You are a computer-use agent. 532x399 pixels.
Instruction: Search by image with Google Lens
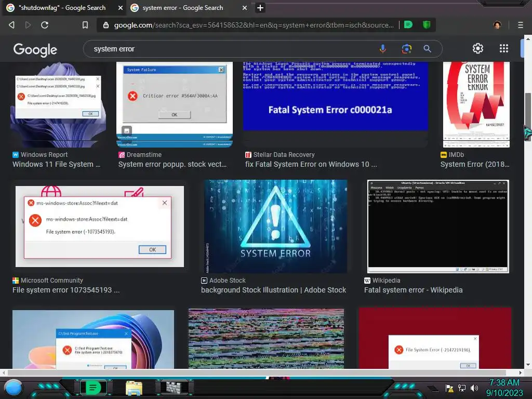pos(406,49)
